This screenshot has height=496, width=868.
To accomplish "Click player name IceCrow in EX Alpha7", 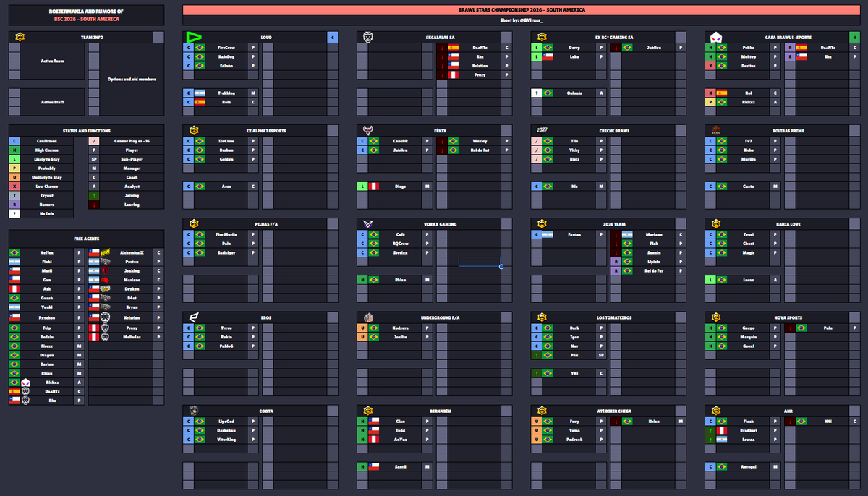I will (226, 140).
